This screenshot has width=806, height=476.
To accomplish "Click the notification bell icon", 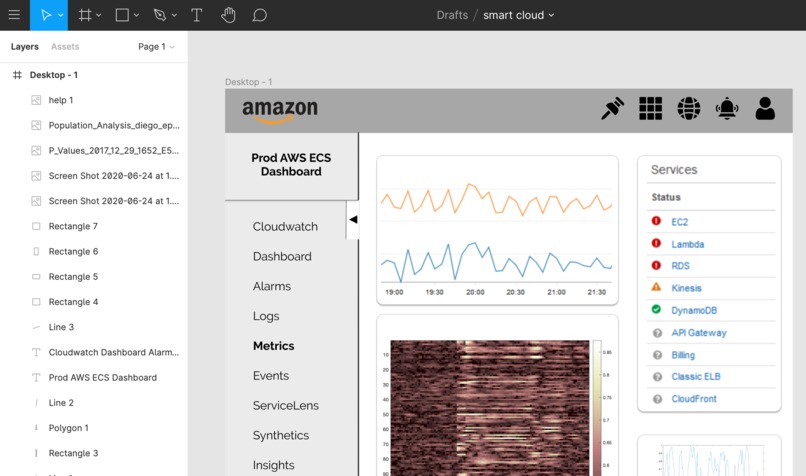I will tap(727, 108).
